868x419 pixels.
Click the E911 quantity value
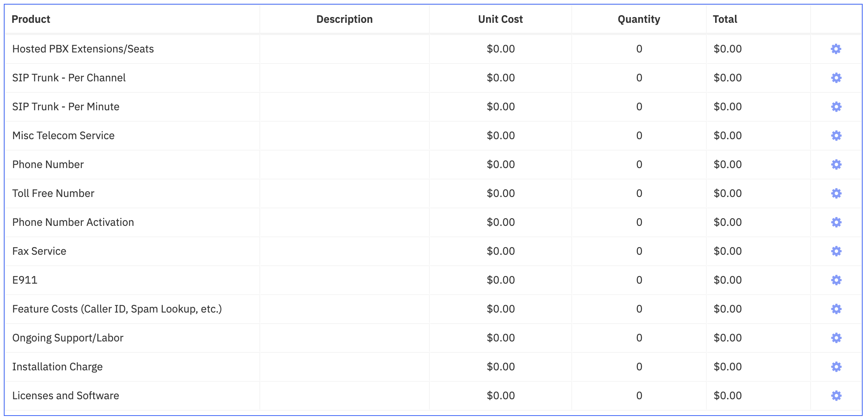(x=639, y=280)
